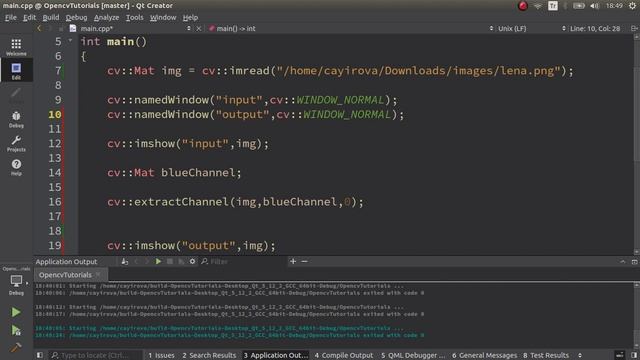Image resolution: width=640 pixels, height=360 pixels.
Task: Select the OpencvTutorials output tab
Action: [65, 275]
